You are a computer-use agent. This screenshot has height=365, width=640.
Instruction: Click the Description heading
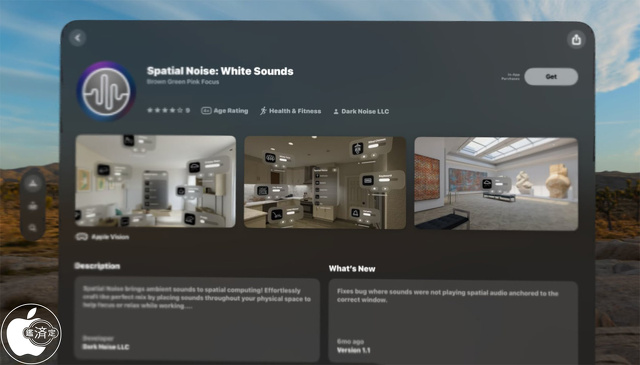pyautogui.click(x=97, y=266)
